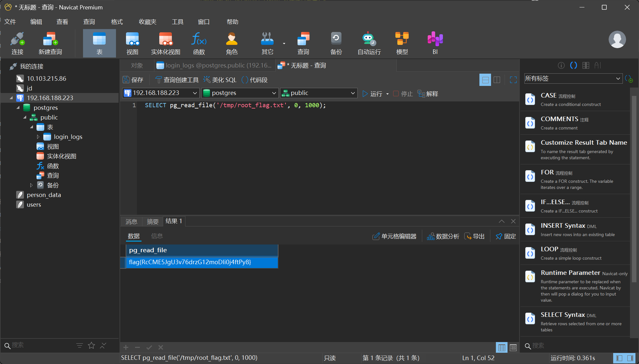The height and width of the screenshot is (364, 639).
Task: Open the Tools menu
Action: click(x=177, y=22)
